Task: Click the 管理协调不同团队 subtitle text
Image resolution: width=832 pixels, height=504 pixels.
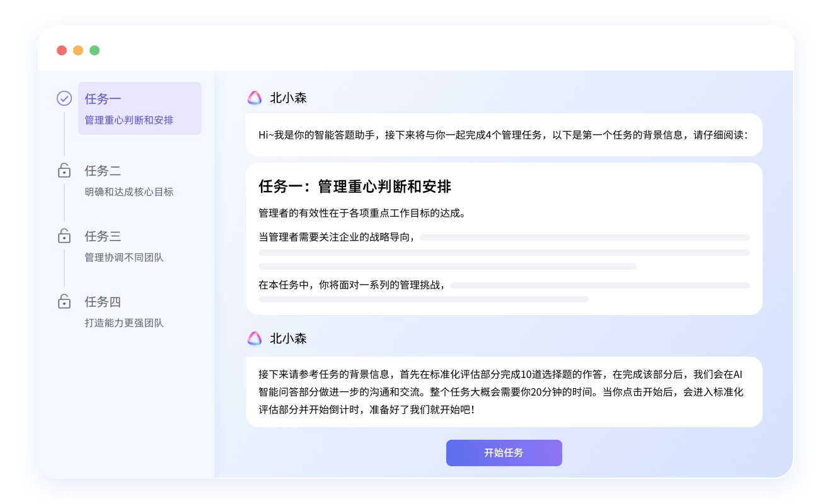Action: coord(124,258)
